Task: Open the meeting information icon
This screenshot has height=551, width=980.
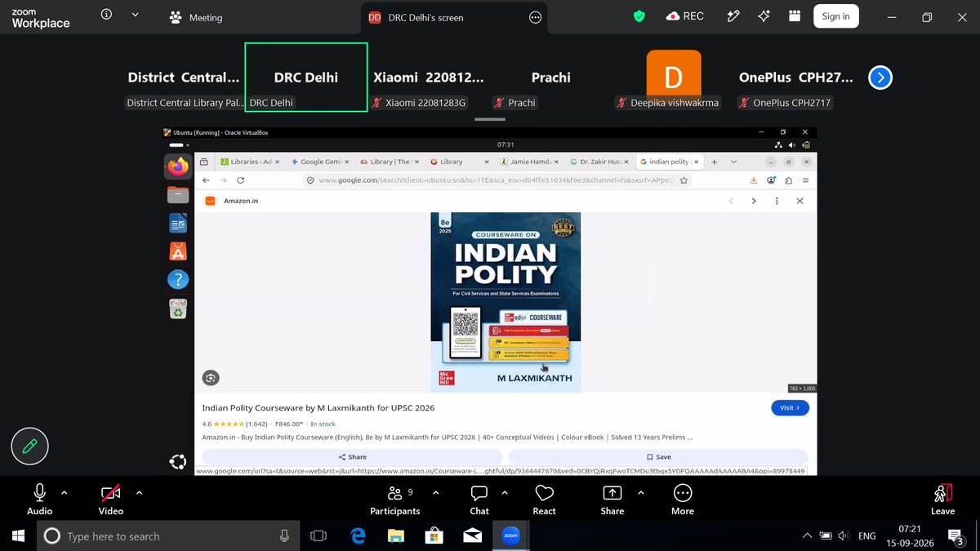Action: click(x=106, y=16)
